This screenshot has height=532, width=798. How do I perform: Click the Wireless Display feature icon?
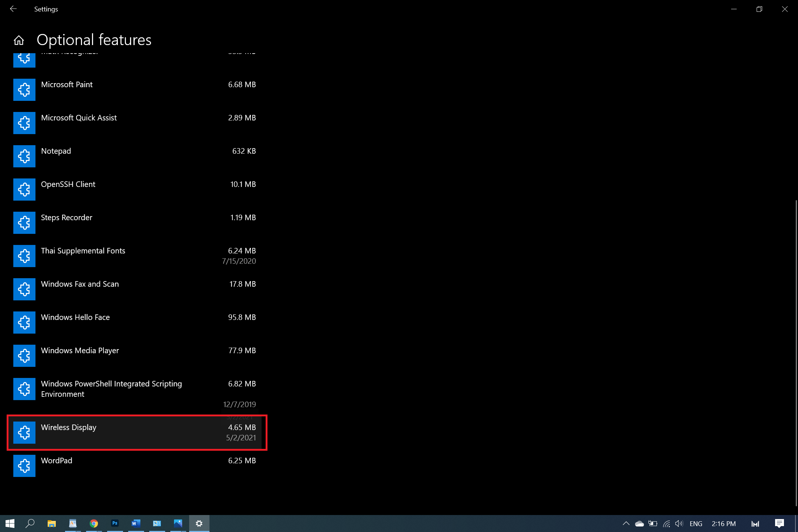tap(24, 433)
